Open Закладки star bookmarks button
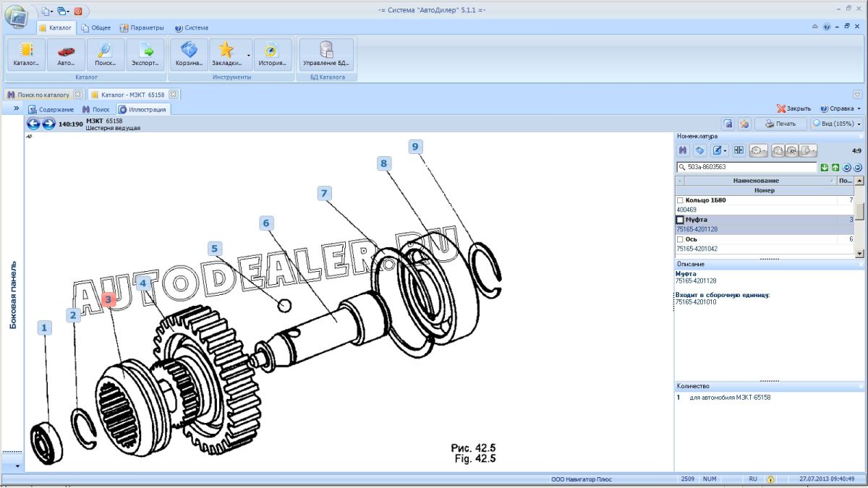 227,55
